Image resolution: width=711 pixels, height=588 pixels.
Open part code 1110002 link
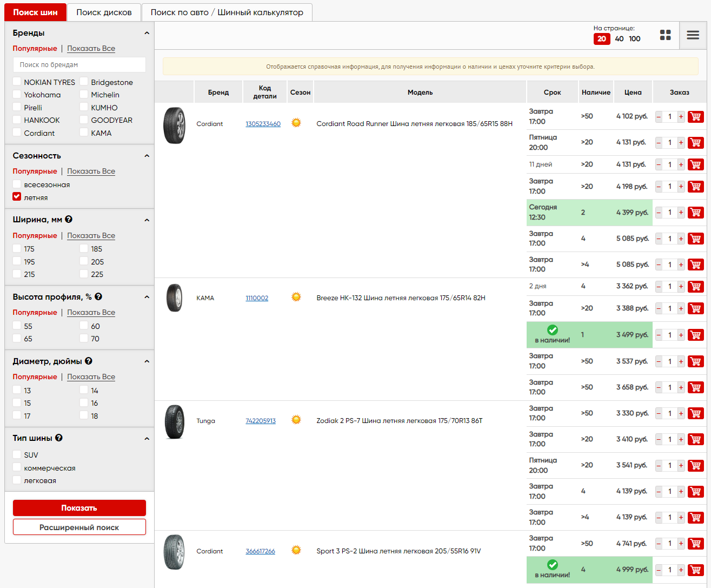tap(257, 298)
